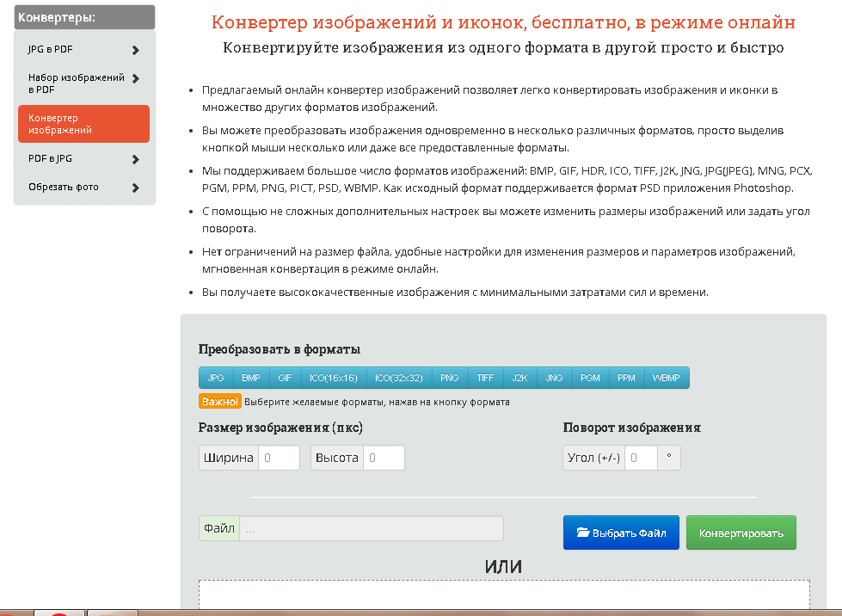Click the Высота height input field
This screenshot has height=616, width=842.
click(384, 458)
